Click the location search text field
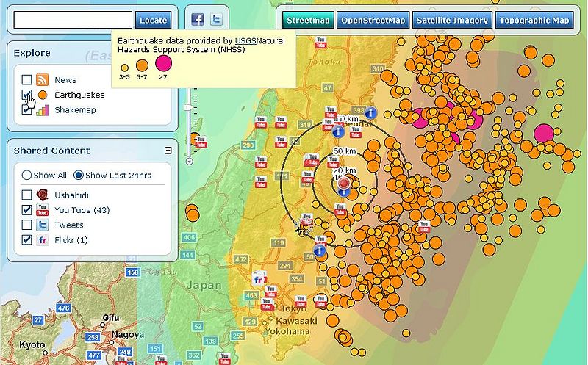 pyautogui.click(x=73, y=20)
